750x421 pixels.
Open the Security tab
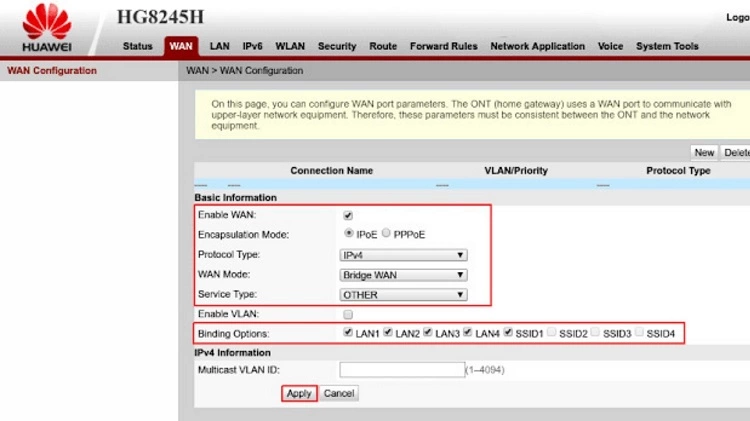coord(337,46)
